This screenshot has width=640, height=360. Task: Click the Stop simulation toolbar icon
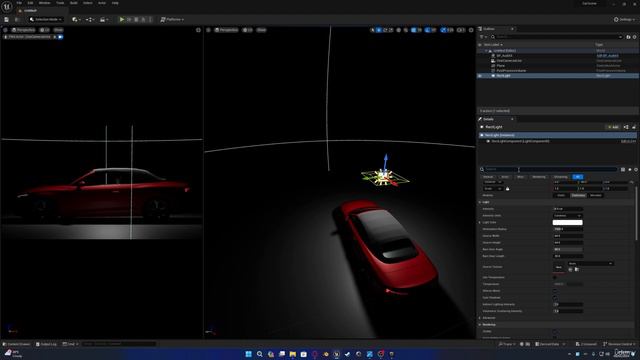click(x=136, y=20)
